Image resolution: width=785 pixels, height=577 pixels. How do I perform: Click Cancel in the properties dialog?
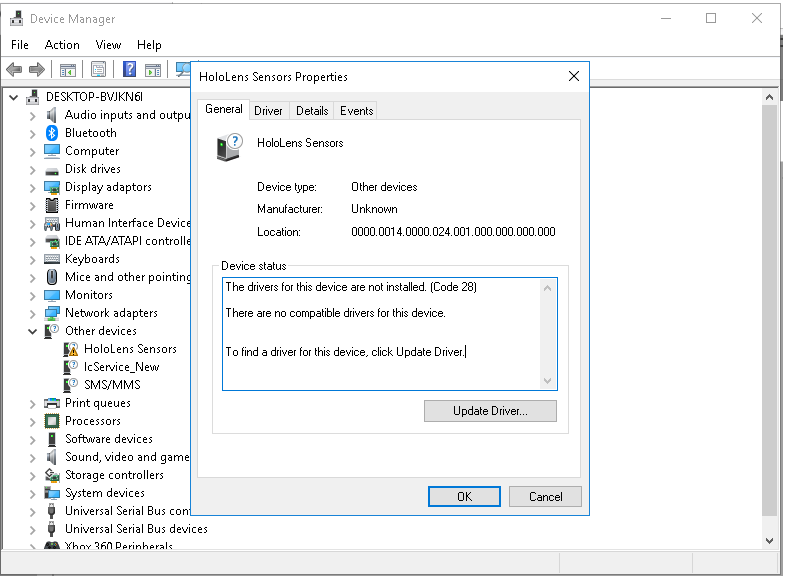[545, 496]
